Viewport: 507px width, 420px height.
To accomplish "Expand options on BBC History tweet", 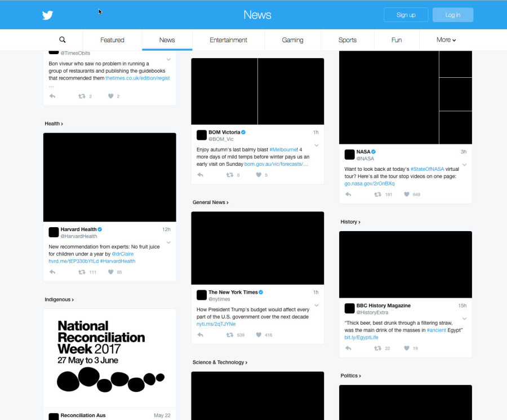I will (464, 319).
